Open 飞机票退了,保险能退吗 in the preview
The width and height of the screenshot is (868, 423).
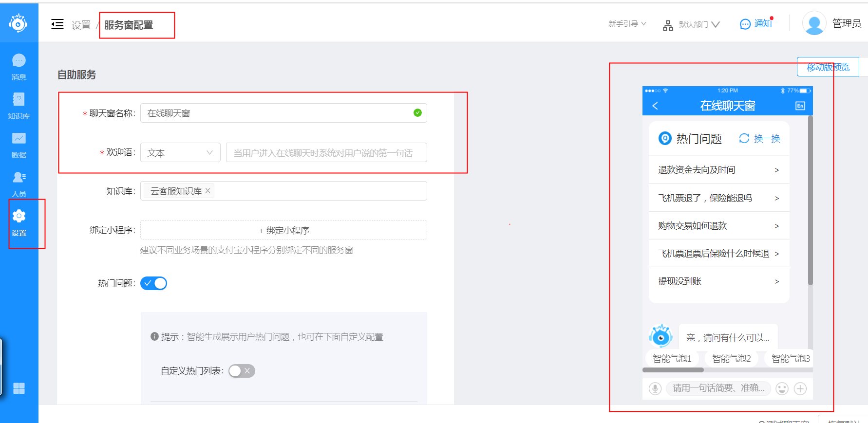tap(719, 198)
